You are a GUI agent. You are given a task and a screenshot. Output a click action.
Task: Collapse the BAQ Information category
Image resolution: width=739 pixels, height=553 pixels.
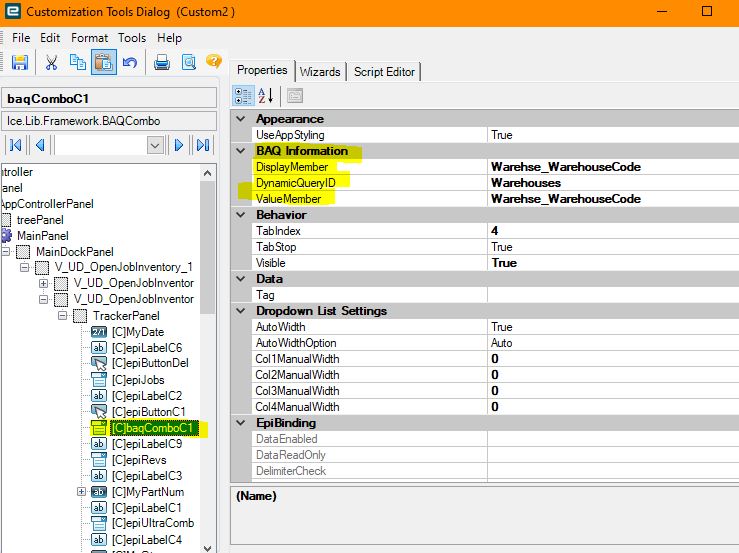click(241, 151)
